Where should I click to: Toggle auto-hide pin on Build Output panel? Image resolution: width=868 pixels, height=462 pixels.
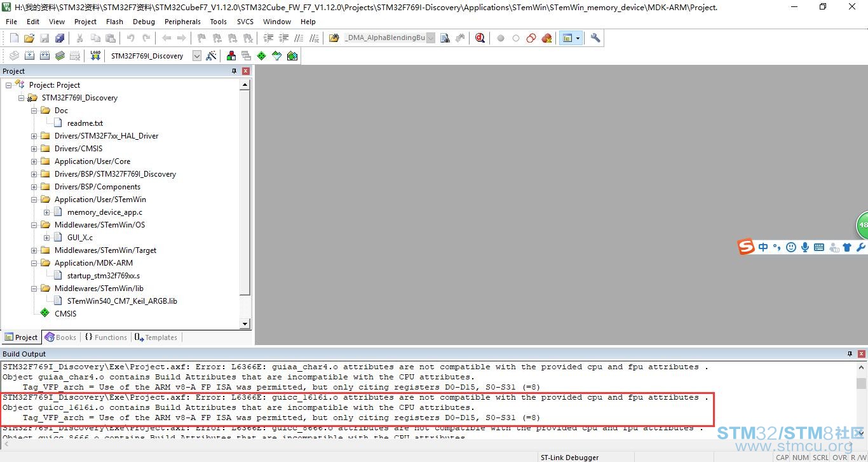[850, 354]
